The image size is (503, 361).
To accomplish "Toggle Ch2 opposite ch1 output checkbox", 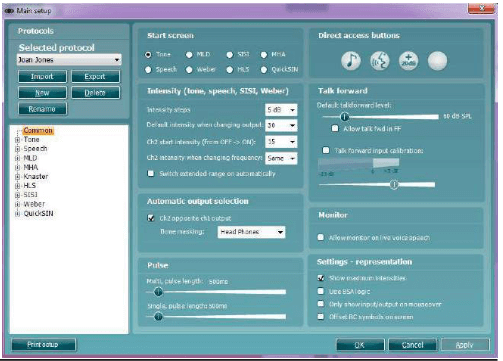I will click(151, 218).
